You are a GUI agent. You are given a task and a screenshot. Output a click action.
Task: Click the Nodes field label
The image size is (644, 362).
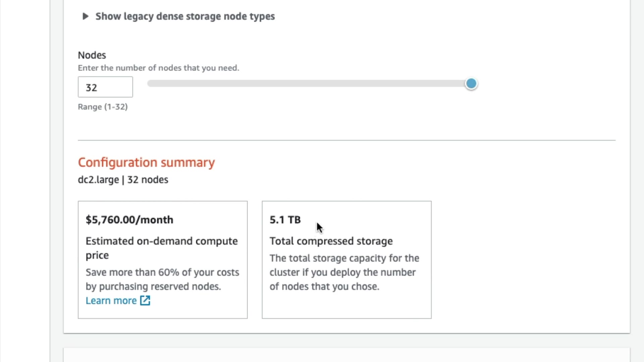(92, 55)
